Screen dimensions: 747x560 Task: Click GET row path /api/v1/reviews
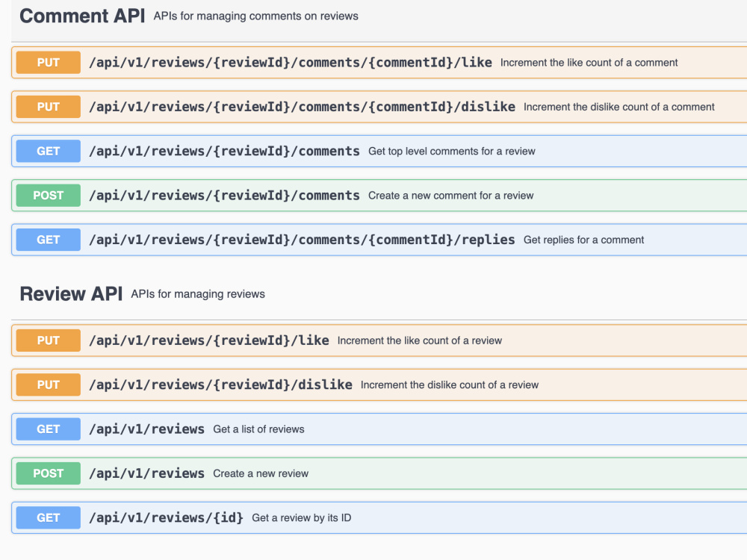pos(146,429)
